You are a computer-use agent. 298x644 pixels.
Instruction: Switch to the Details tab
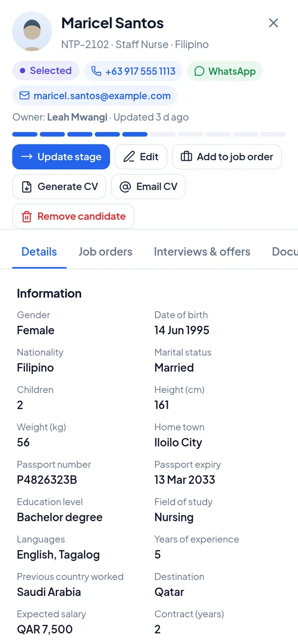(x=39, y=252)
